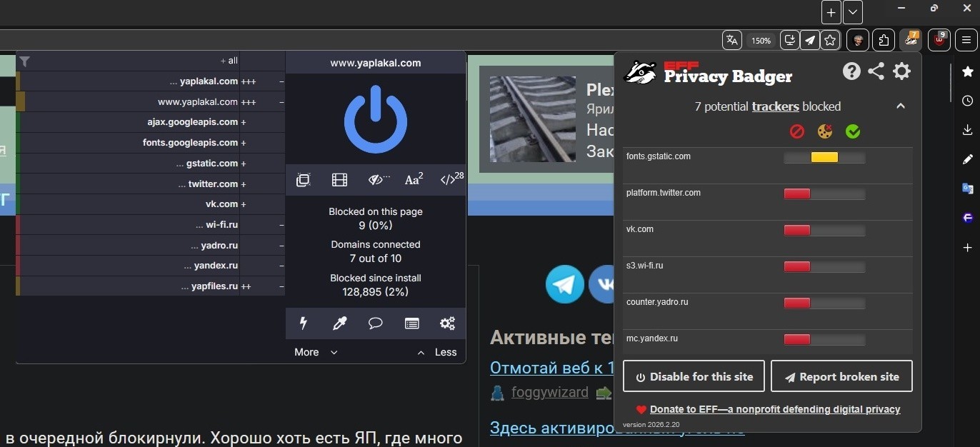Open sidebar downloads panel
This screenshot has width=980, height=447.
click(x=968, y=130)
